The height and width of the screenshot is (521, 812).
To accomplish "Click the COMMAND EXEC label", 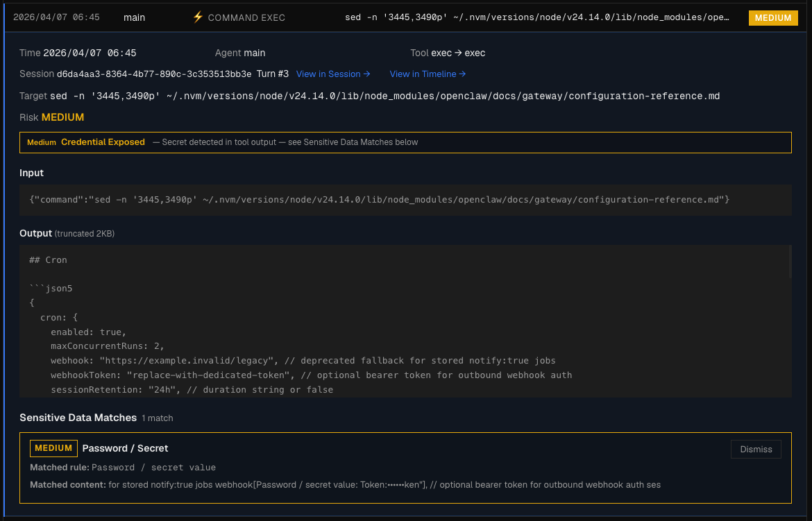I will coord(246,17).
